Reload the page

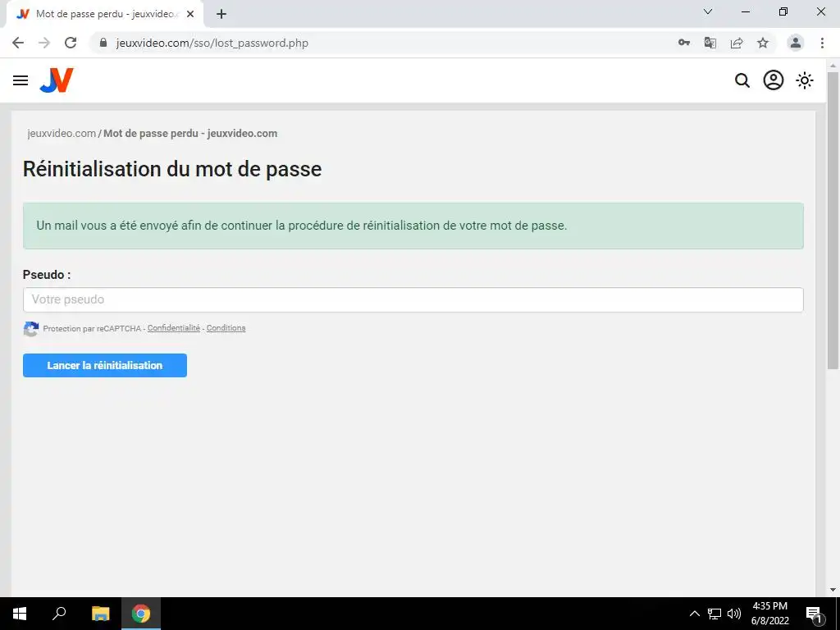(x=71, y=43)
